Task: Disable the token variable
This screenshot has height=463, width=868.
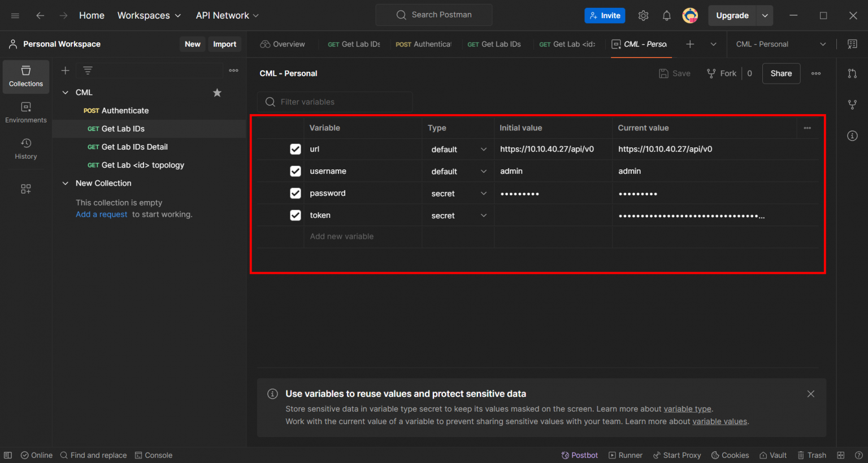Action: click(295, 215)
